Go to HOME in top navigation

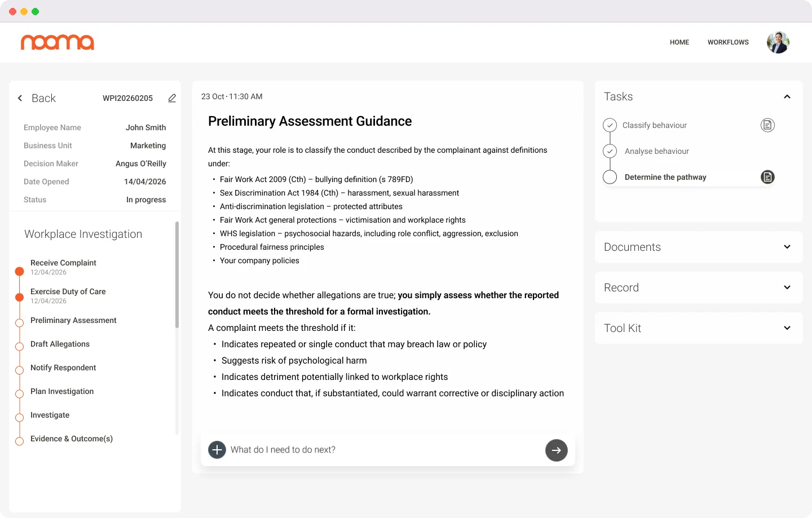tap(679, 42)
